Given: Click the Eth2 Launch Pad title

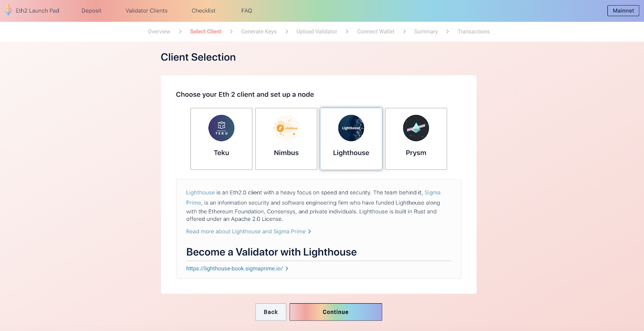Looking at the screenshot, I should (38, 11).
